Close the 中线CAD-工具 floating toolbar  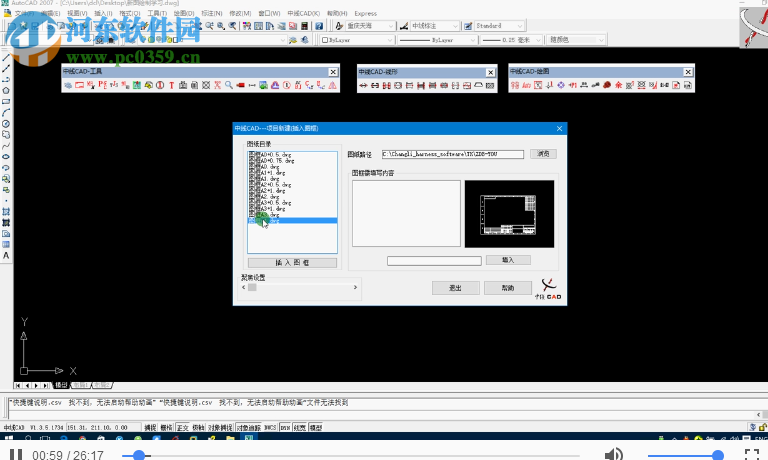333,72
